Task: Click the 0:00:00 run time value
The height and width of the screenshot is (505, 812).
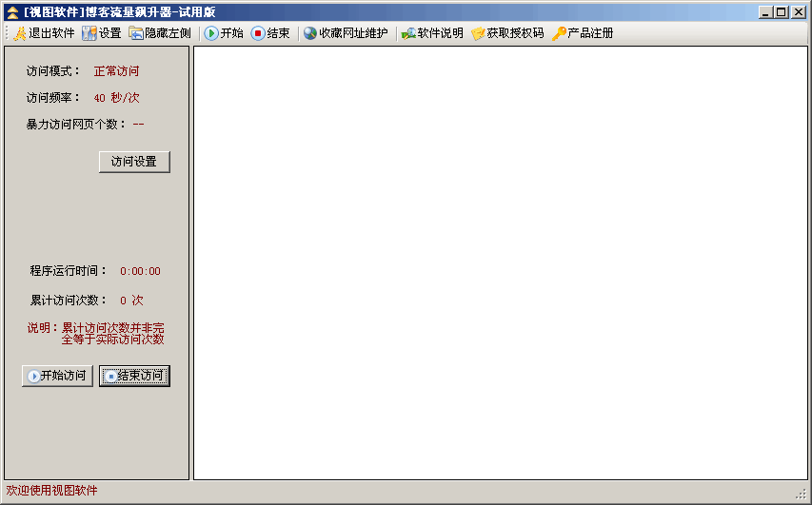Action: [140, 271]
